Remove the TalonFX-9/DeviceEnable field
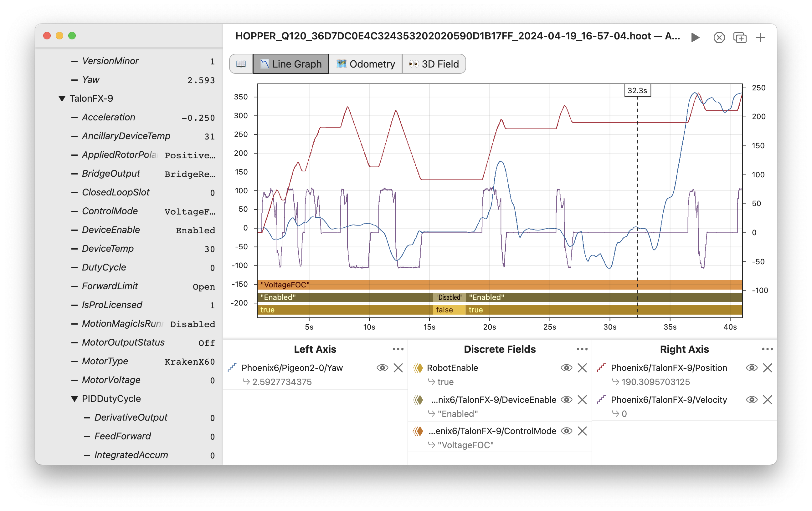 pyautogui.click(x=582, y=399)
